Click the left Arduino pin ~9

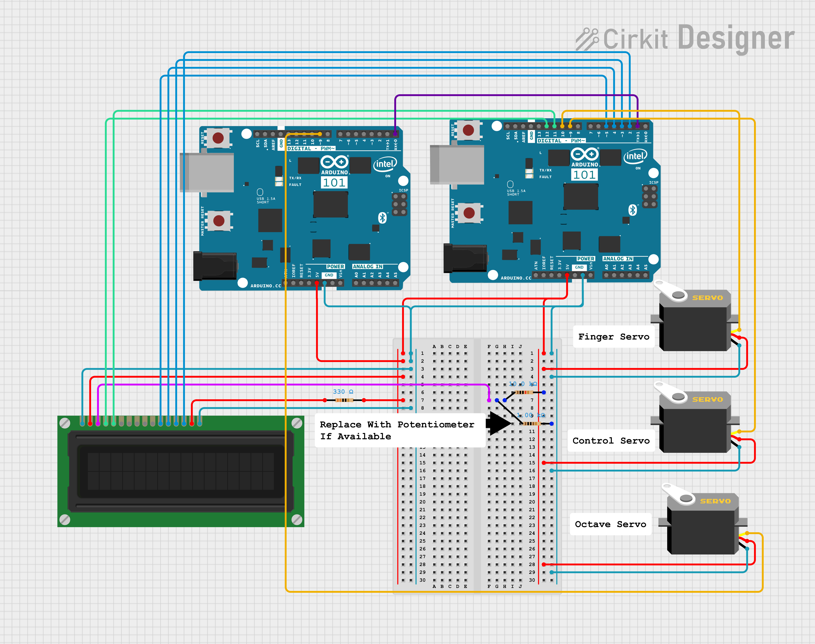click(320, 134)
